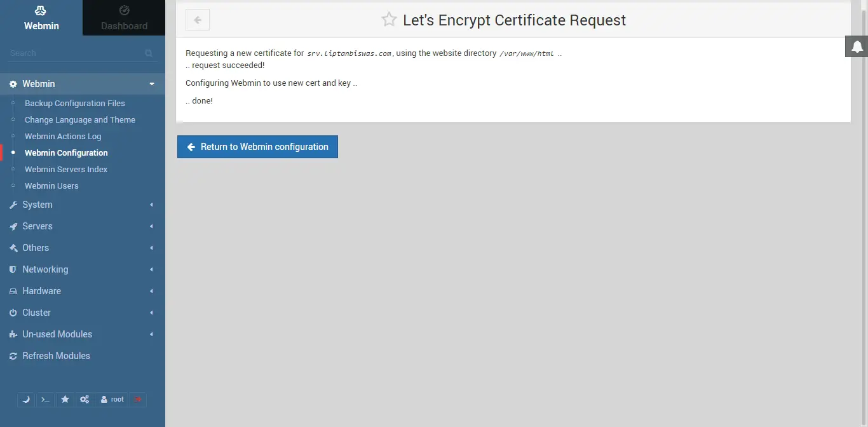Click the Dashboard speedometer icon
868x427 pixels.
click(x=125, y=10)
